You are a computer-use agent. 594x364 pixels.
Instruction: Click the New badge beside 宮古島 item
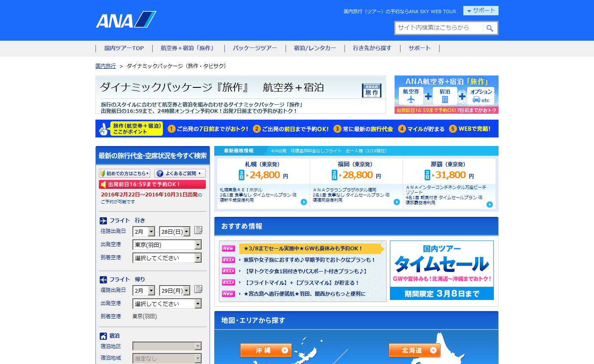click(x=228, y=294)
